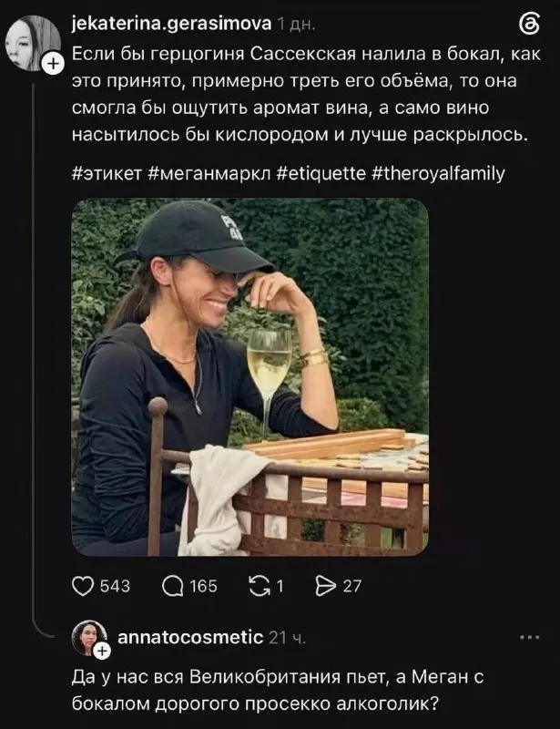Follow annatocosmetic via the plus badge

pos(102,652)
